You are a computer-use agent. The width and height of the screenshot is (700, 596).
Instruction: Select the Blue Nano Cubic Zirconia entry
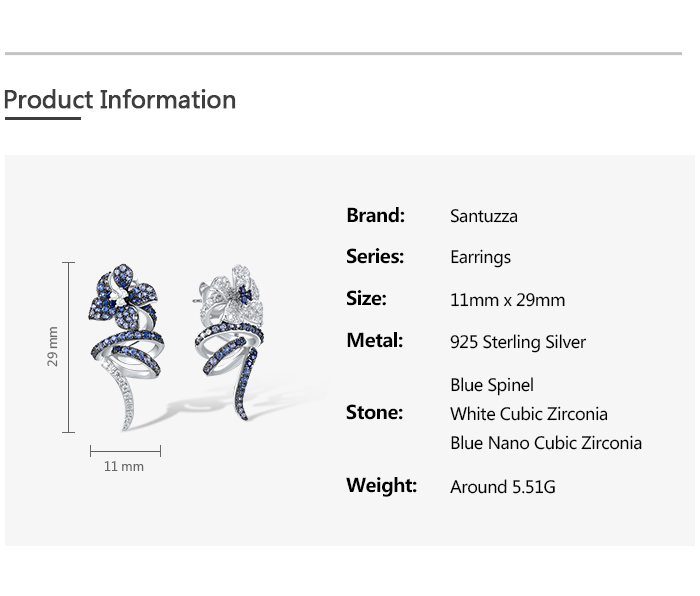click(x=546, y=443)
